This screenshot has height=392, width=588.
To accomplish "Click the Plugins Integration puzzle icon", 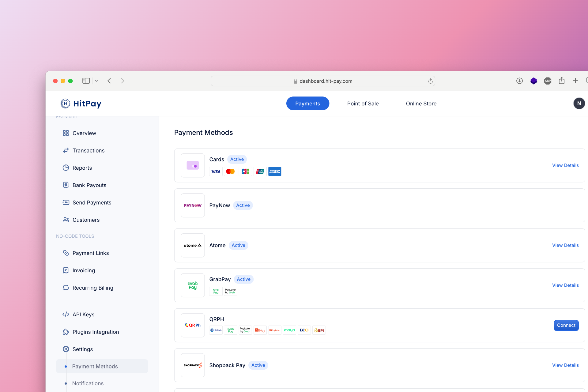I will point(66,332).
